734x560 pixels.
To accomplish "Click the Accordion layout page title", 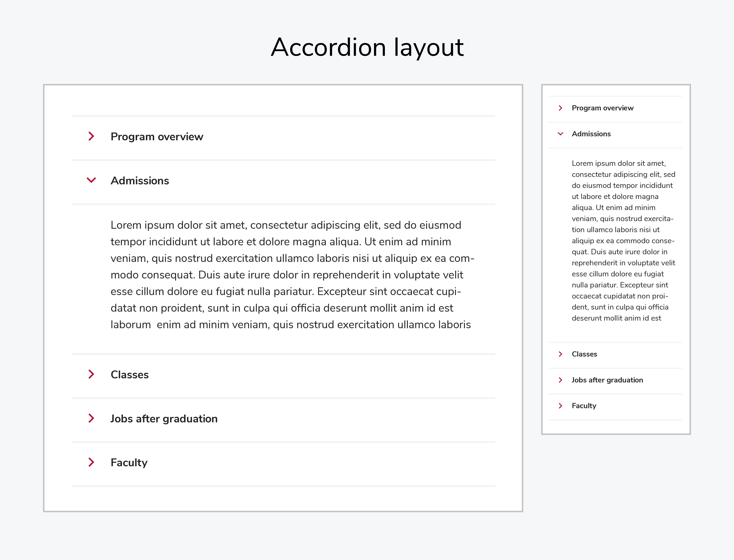I will (x=367, y=47).
